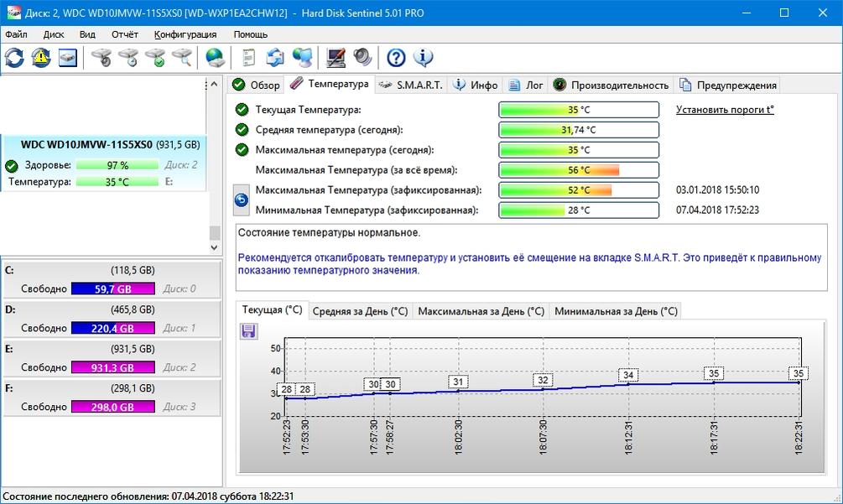
Task: Open the Помощь menu
Action: coord(251,34)
